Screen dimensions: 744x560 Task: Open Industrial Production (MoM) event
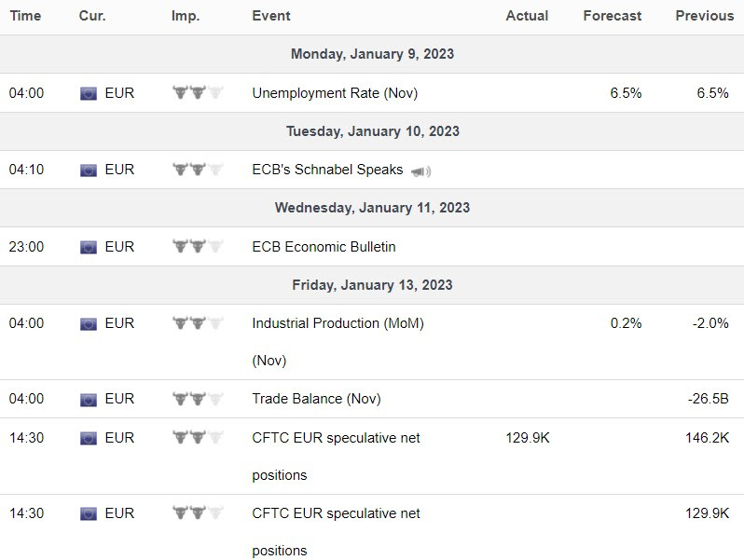click(x=338, y=323)
